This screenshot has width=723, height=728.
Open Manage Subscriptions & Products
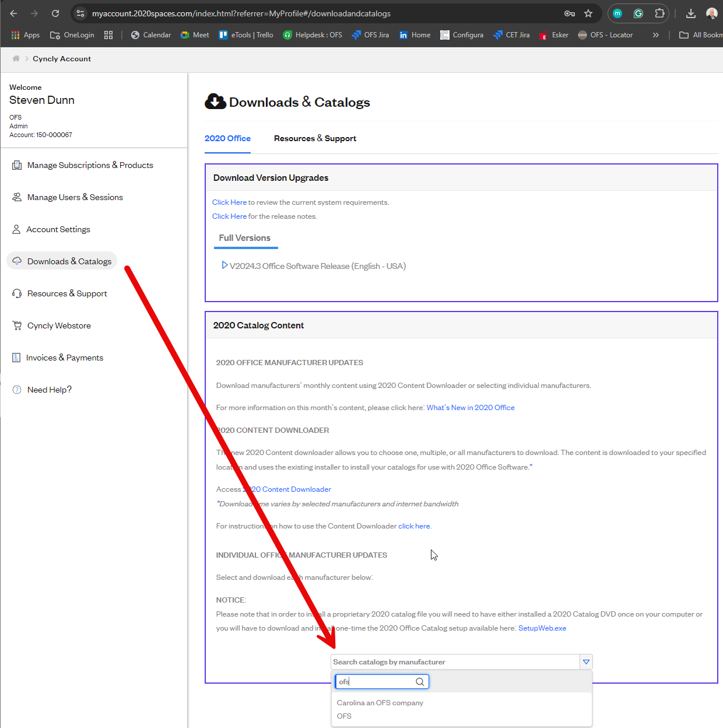[82, 165]
